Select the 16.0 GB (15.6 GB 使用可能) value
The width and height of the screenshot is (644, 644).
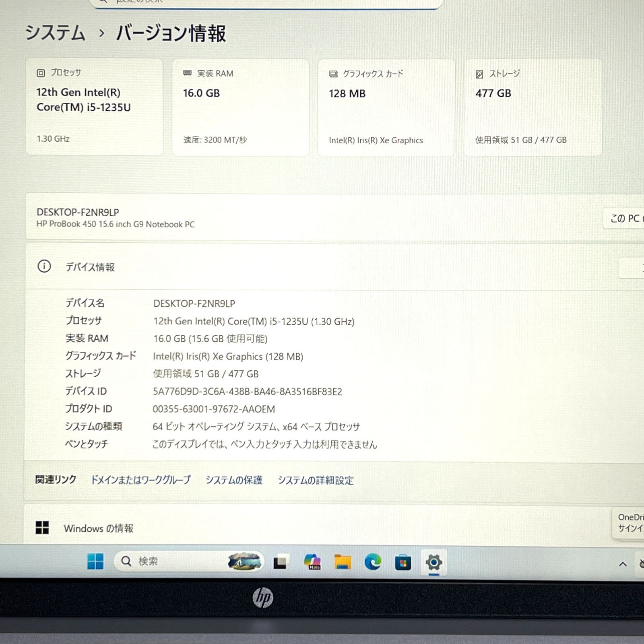point(210,339)
